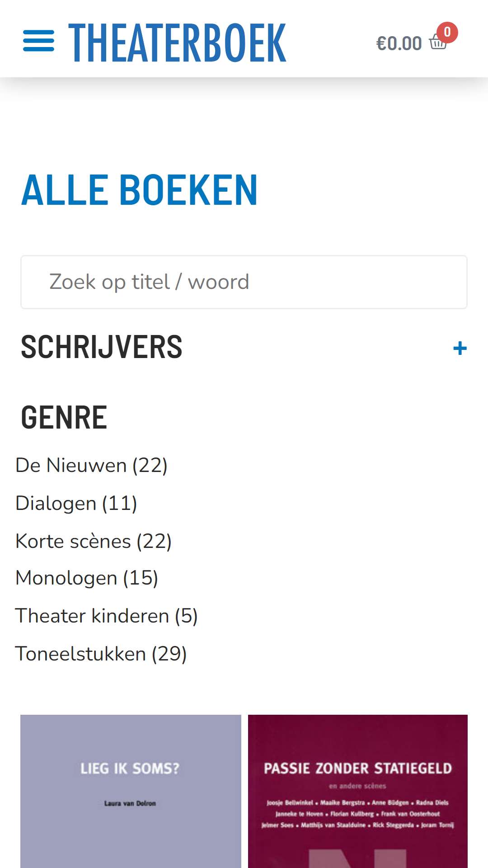
Task: Select the Theater kinderen (5) genre
Action: 107,616
